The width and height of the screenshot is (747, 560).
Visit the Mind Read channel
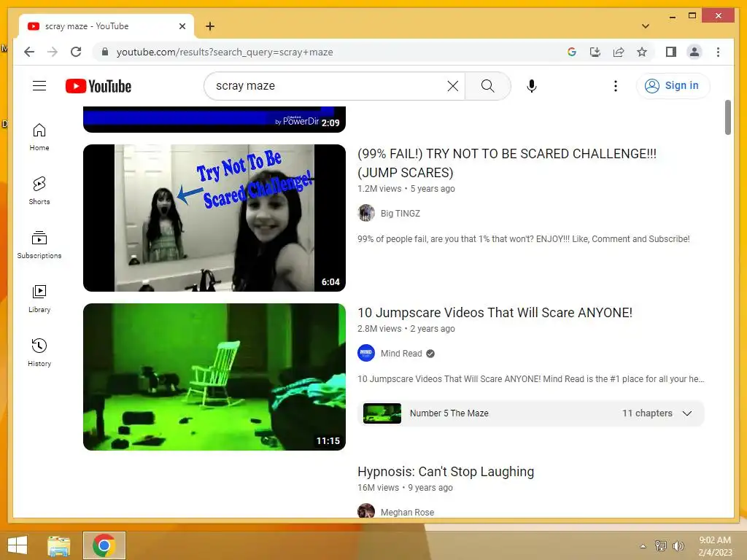pyautogui.click(x=401, y=354)
